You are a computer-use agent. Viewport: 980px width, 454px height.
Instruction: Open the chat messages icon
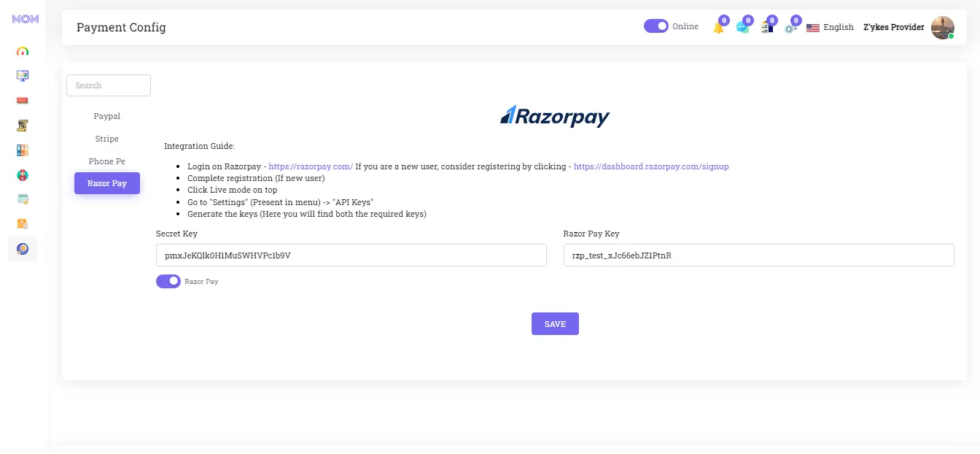[x=742, y=28]
